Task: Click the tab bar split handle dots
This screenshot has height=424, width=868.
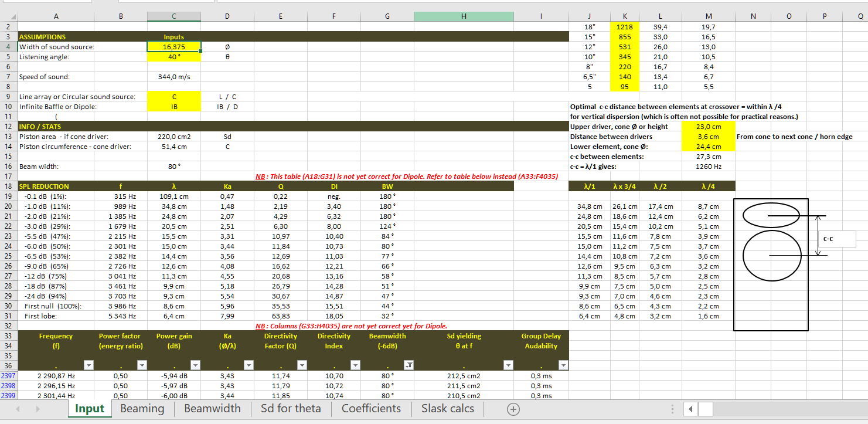Action: tap(672, 409)
